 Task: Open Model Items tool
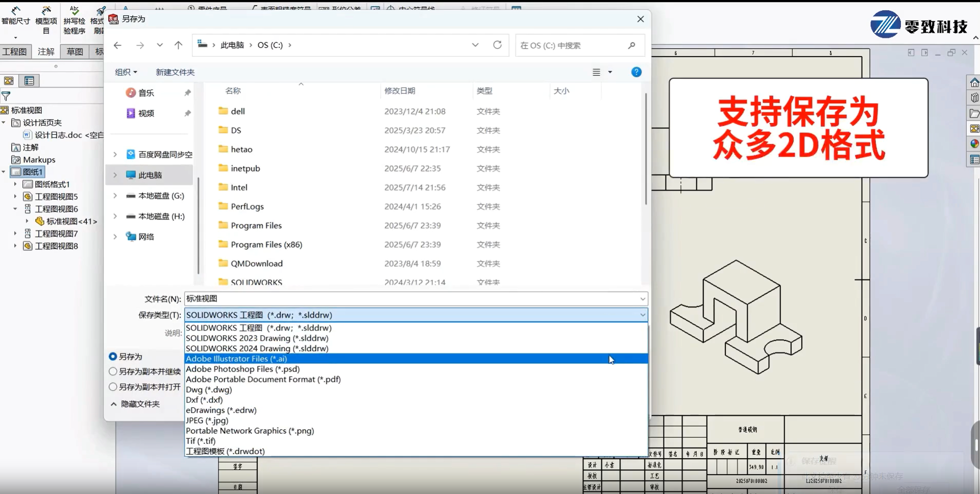click(46, 20)
